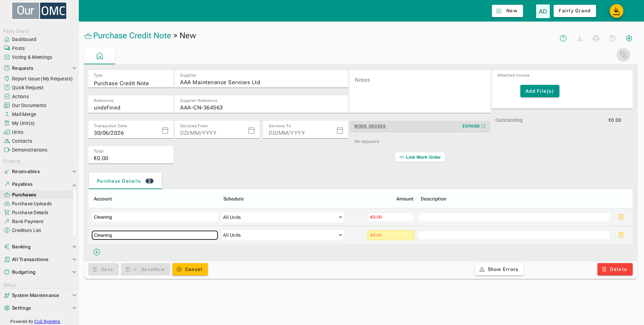Open Creditors List in the sidebar
This screenshot has height=325, width=644.
coord(26,230)
